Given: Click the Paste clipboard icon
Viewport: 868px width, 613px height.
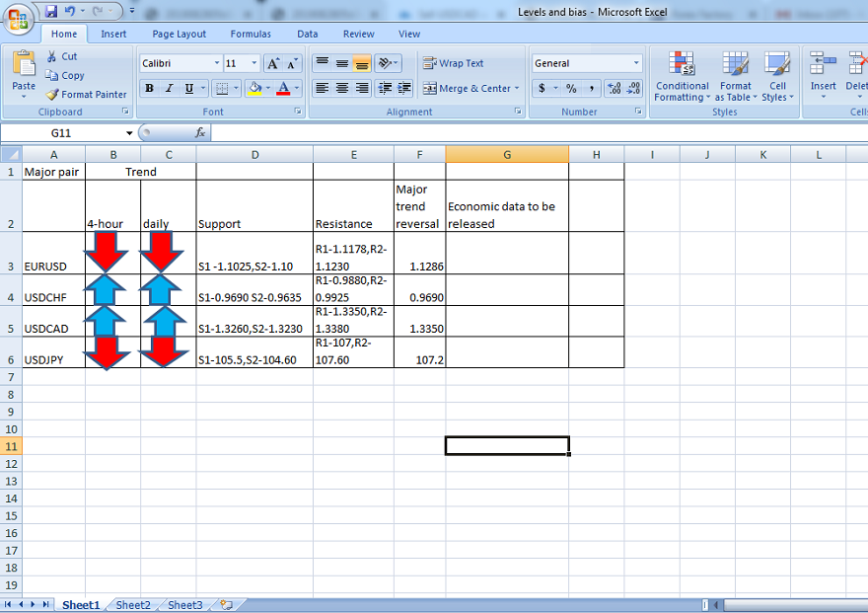Looking at the screenshot, I should [x=24, y=64].
